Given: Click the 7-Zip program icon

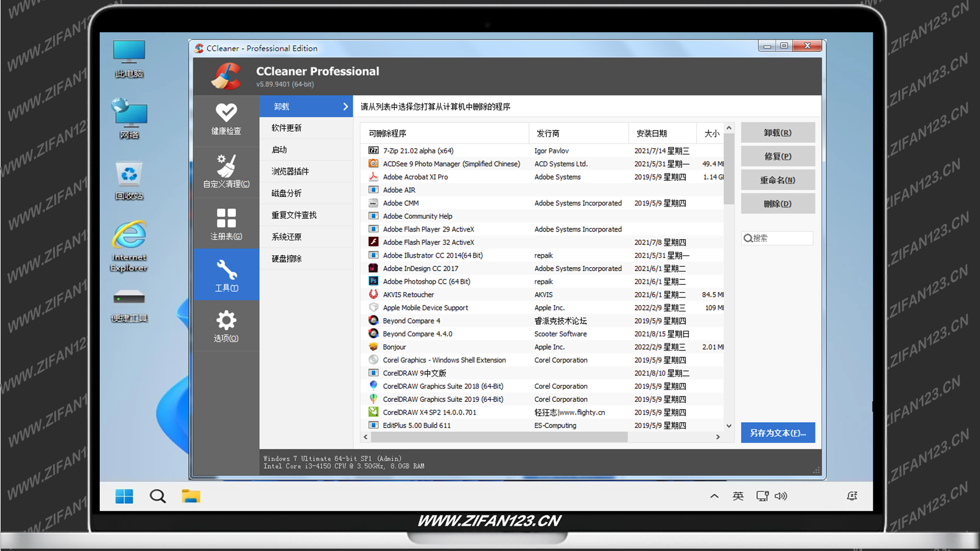Looking at the screenshot, I should [x=373, y=150].
